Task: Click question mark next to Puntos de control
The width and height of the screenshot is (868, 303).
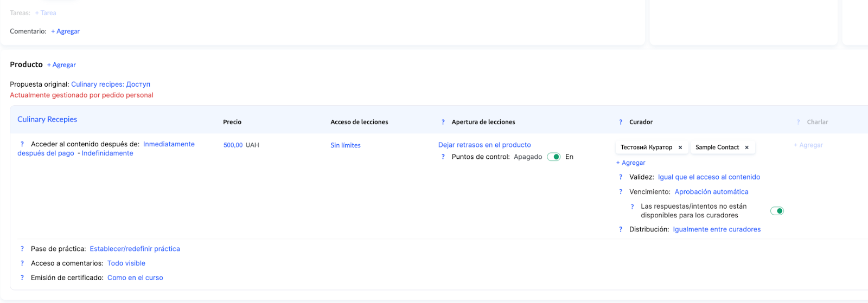Action: click(x=443, y=157)
